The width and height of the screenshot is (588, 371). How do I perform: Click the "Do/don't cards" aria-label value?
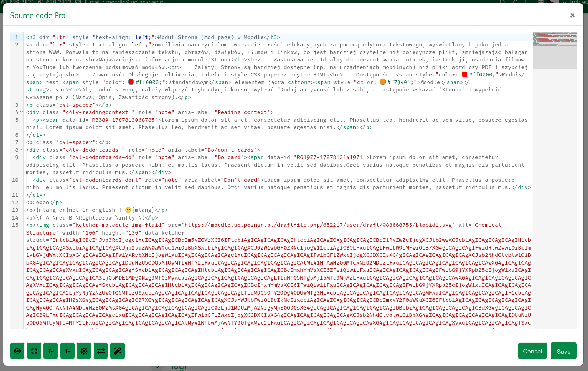coord(231,150)
